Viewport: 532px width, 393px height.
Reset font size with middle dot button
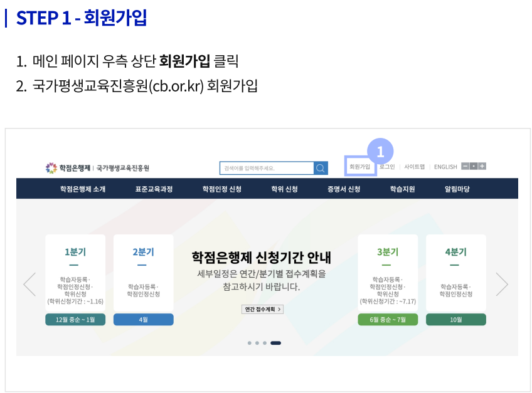click(474, 166)
